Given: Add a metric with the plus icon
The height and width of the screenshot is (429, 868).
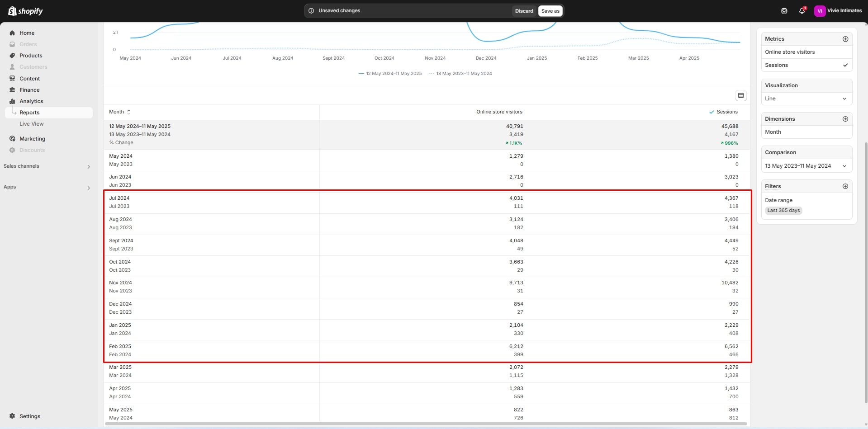Looking at the screenshot, I should (845, 39).
